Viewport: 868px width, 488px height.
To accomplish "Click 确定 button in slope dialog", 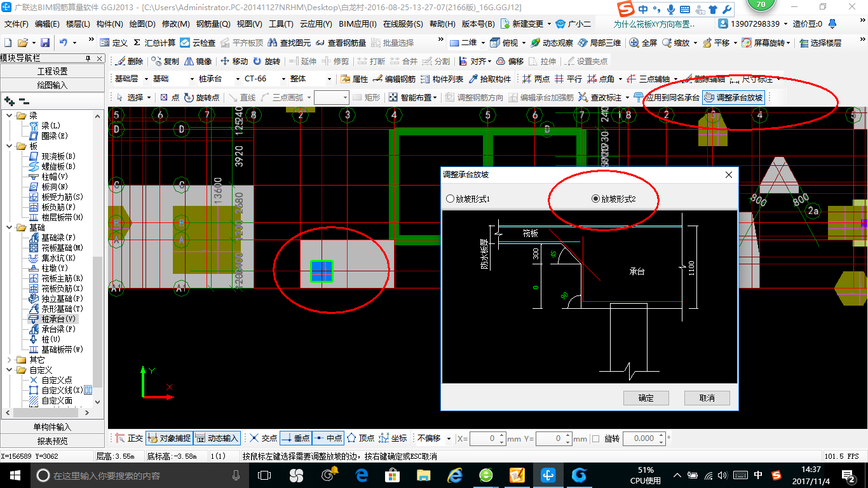I will 646,398.
